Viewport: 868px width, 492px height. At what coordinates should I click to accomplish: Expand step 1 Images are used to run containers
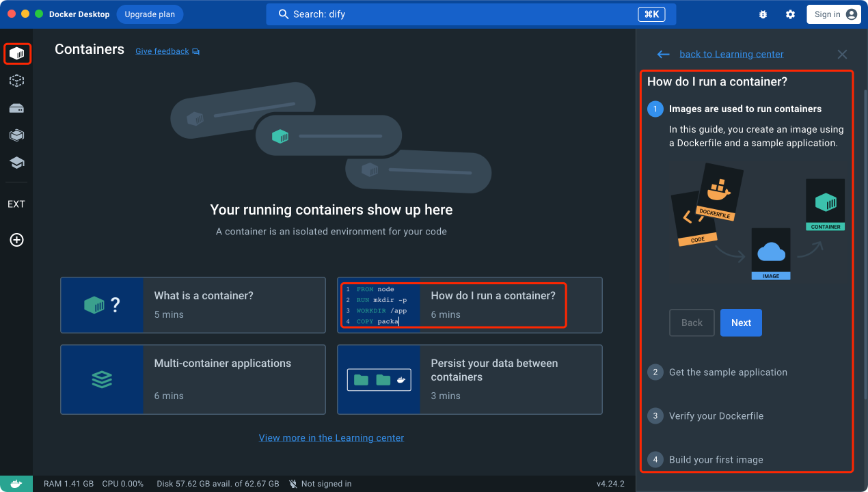tap(745, 109)
